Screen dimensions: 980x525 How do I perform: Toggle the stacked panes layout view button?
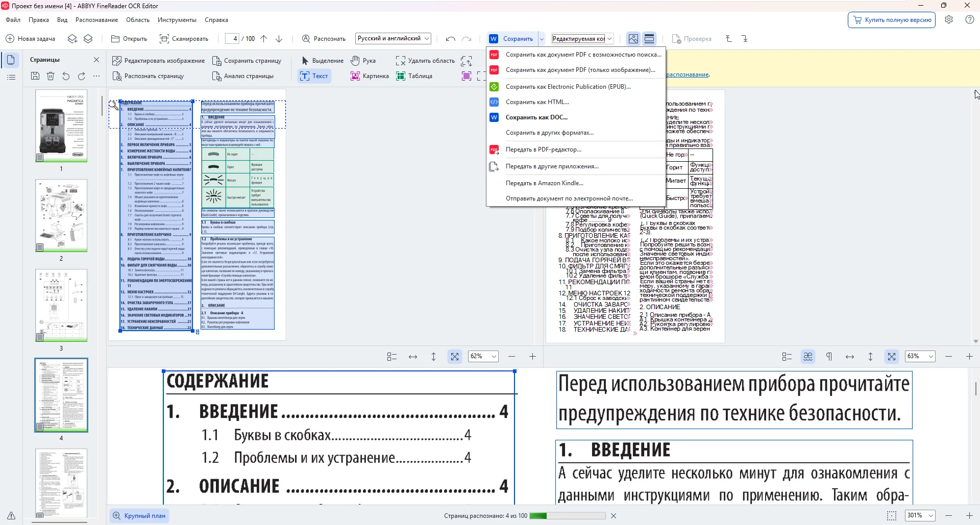click(x=649, y=39)
